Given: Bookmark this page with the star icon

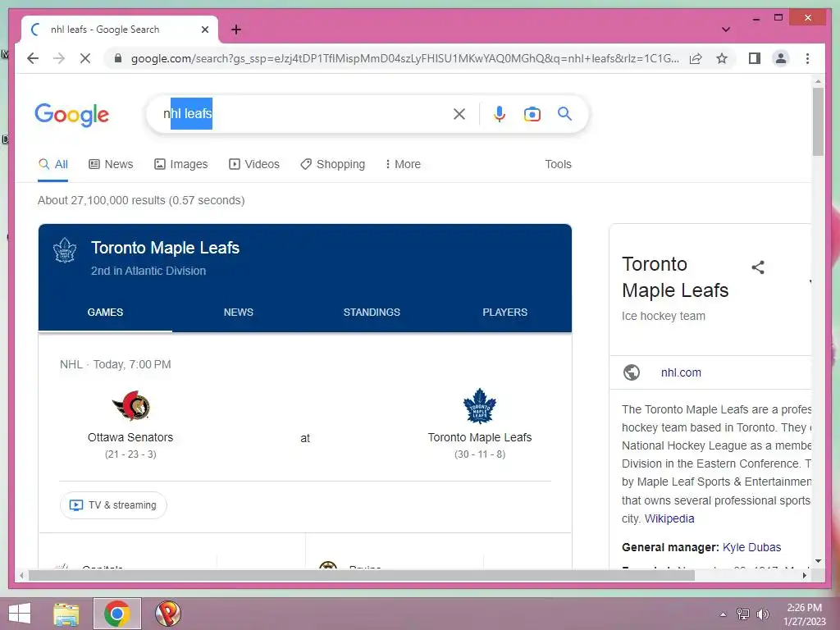Looking at the screenshot, I should click(722, 58).
